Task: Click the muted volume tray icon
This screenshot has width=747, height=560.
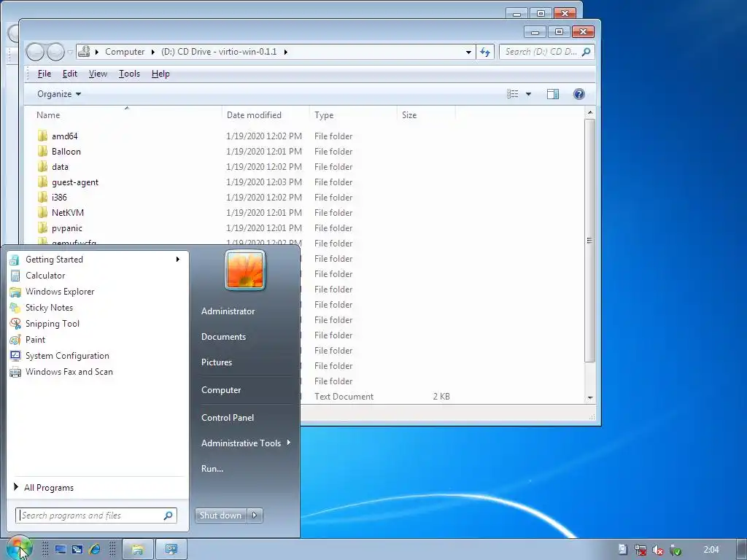Action: 658,550
